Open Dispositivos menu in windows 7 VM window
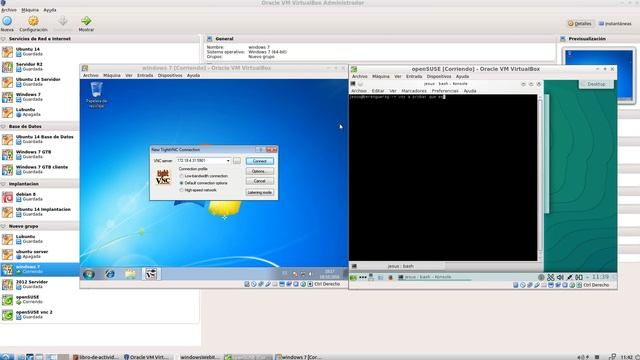Viewport: 640px width, 360px height. click(170, 76)
